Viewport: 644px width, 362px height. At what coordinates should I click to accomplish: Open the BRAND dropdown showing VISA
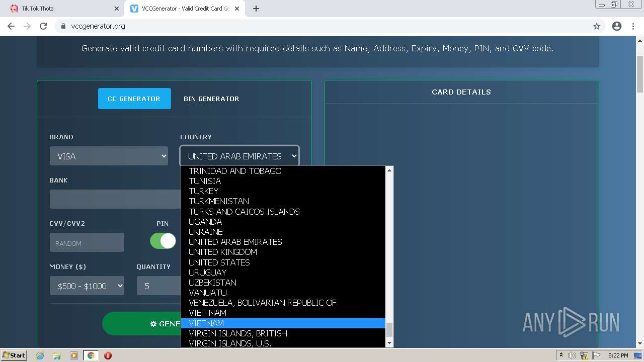(109, 156)
